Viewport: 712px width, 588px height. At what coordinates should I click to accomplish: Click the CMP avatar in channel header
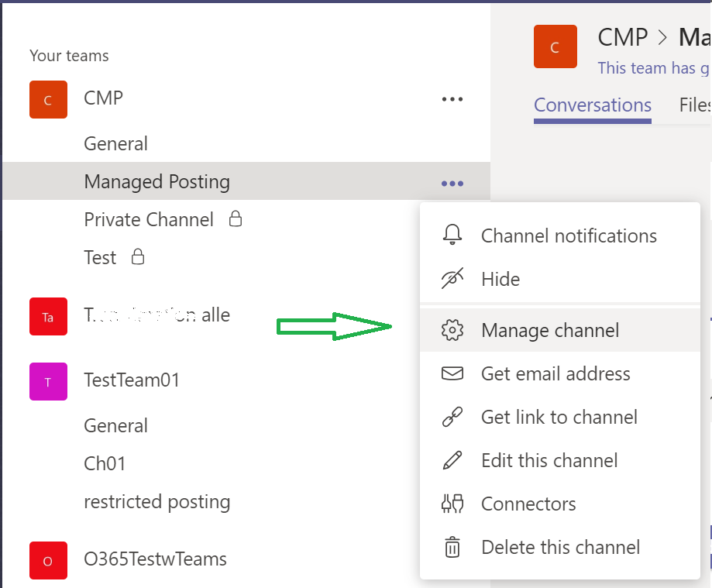555,46
